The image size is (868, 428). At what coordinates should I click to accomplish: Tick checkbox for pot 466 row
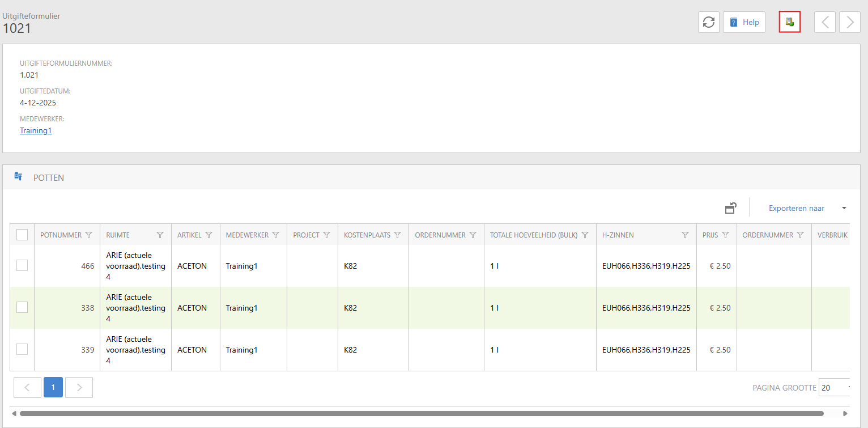(x=22, y=265)
